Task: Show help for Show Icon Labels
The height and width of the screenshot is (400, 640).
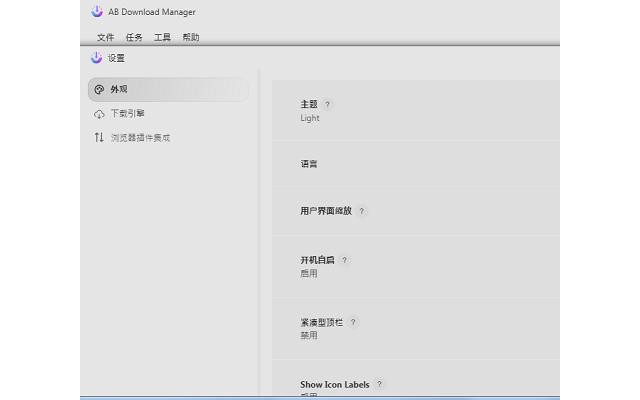Action: coord(379,384)
